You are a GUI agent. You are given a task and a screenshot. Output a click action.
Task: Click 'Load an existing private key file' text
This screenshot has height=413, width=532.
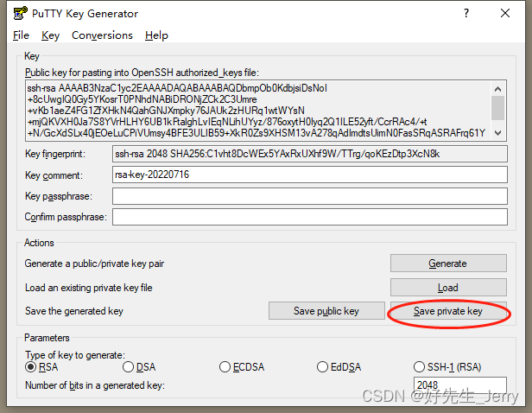click(x=89, y=288)
